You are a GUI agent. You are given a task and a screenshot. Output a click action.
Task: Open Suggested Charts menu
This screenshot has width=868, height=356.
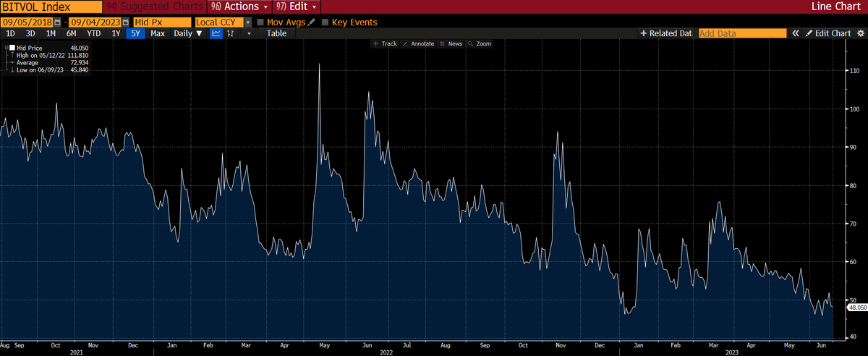point(155,7)
